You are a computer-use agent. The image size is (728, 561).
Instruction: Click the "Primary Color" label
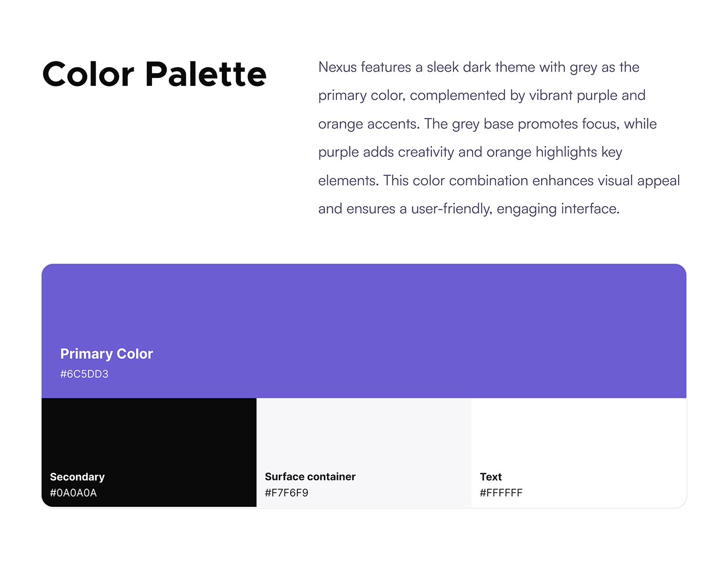107,354
